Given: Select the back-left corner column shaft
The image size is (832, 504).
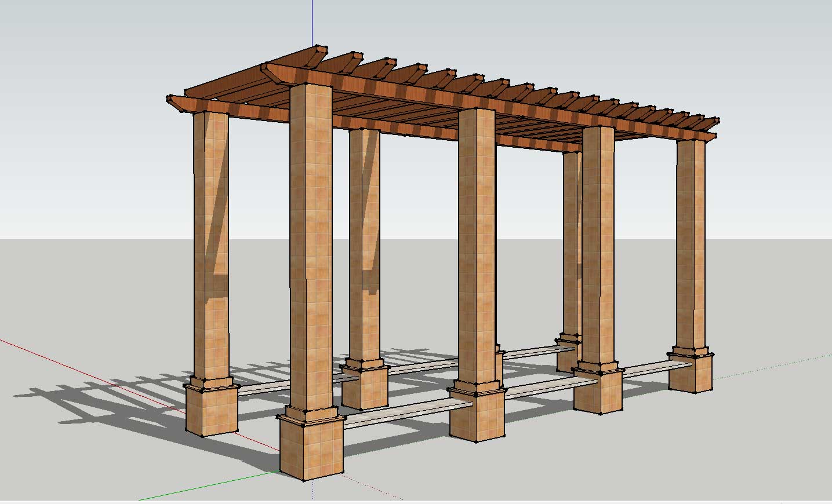Looking at the screenshot, I should point(210,246).
